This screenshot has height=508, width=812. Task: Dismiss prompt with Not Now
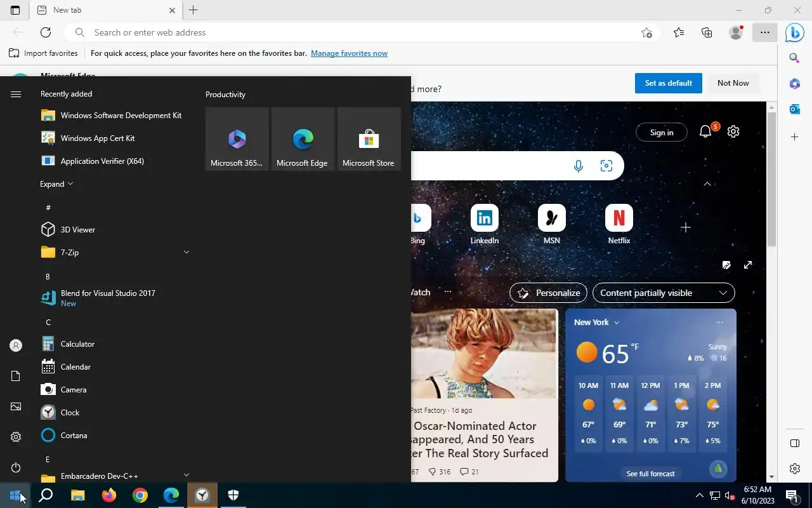pos(733,83)
